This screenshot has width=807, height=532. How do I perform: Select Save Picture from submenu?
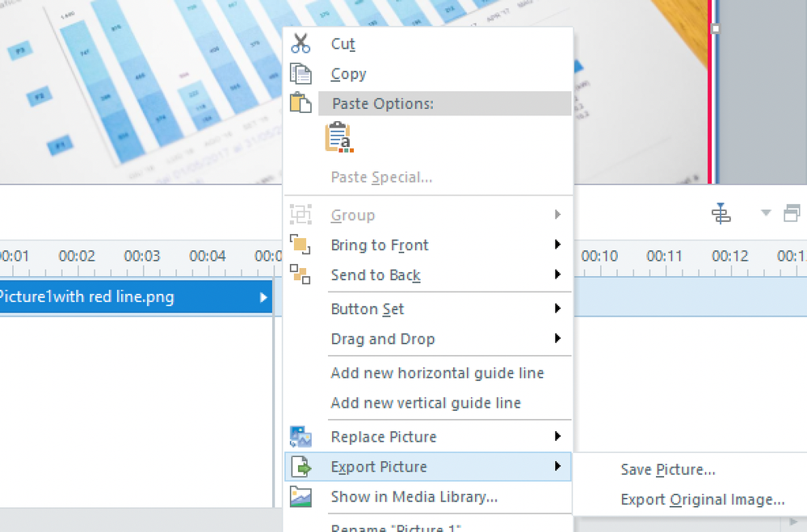click(x=668, y=470)
